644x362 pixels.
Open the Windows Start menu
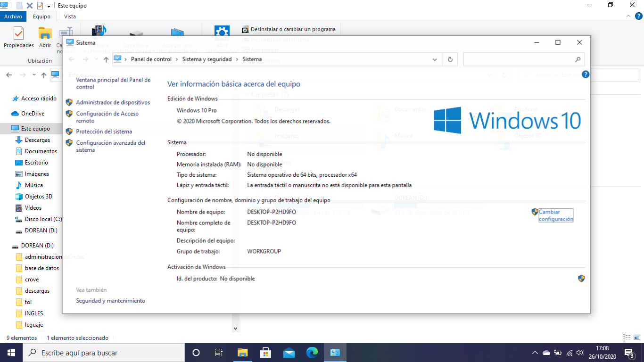(x=11, y=353)
